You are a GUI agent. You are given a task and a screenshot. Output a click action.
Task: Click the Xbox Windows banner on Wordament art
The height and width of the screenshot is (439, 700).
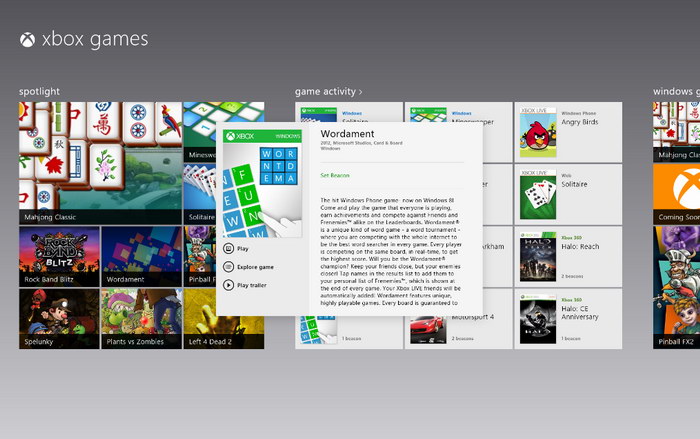click(x=262, y=136)
